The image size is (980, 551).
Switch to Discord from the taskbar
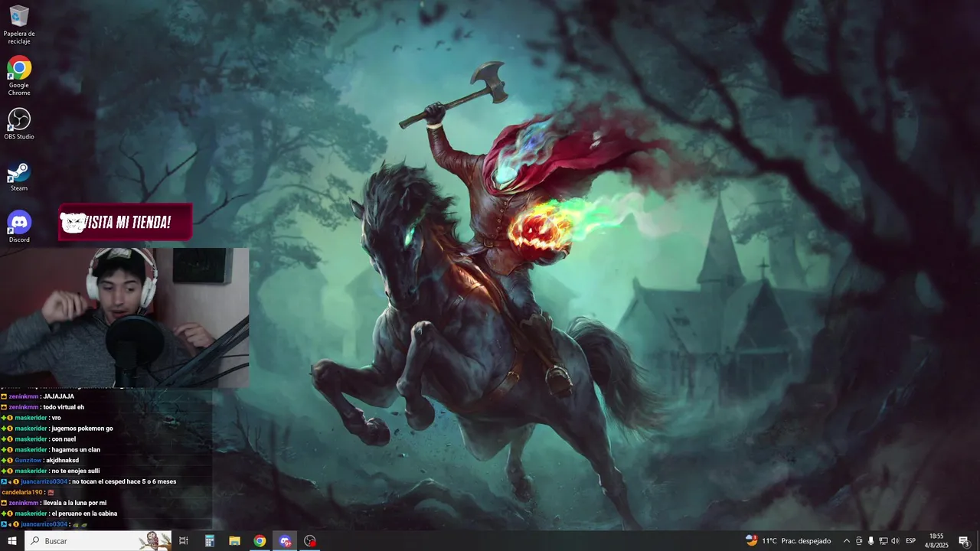[285, 541]
